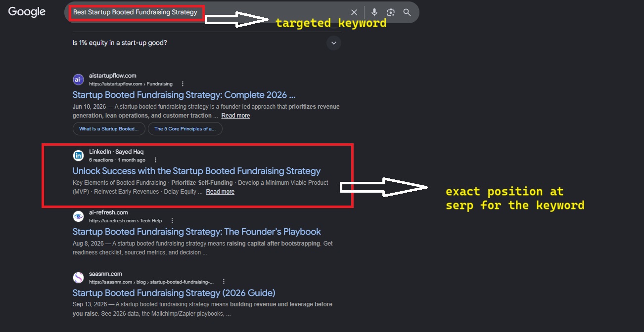Clear the search query with X icon
Viewport: 644px width, 332px height.
coord(354,12)
